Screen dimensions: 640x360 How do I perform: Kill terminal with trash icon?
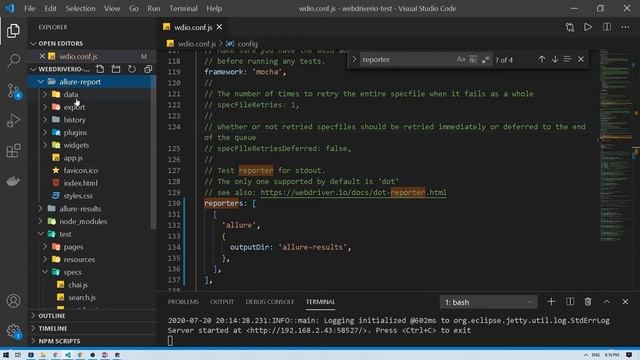(x=588, y=302)
